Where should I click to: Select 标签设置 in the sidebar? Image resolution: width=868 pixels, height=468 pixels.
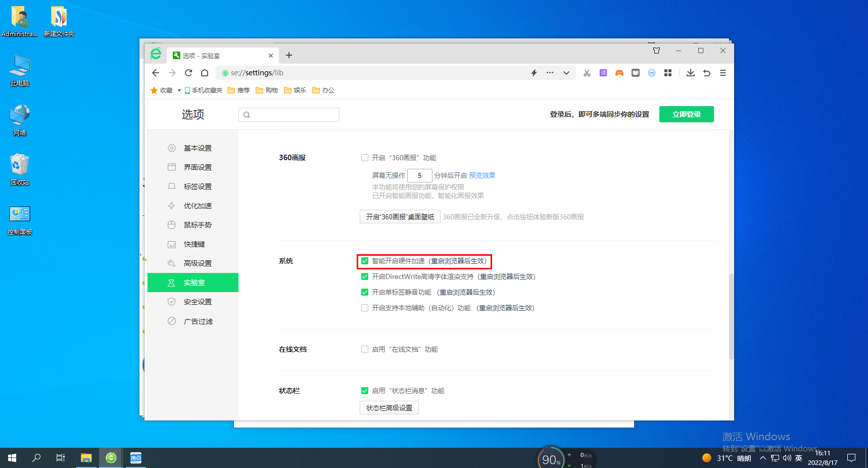pos(193,186)
